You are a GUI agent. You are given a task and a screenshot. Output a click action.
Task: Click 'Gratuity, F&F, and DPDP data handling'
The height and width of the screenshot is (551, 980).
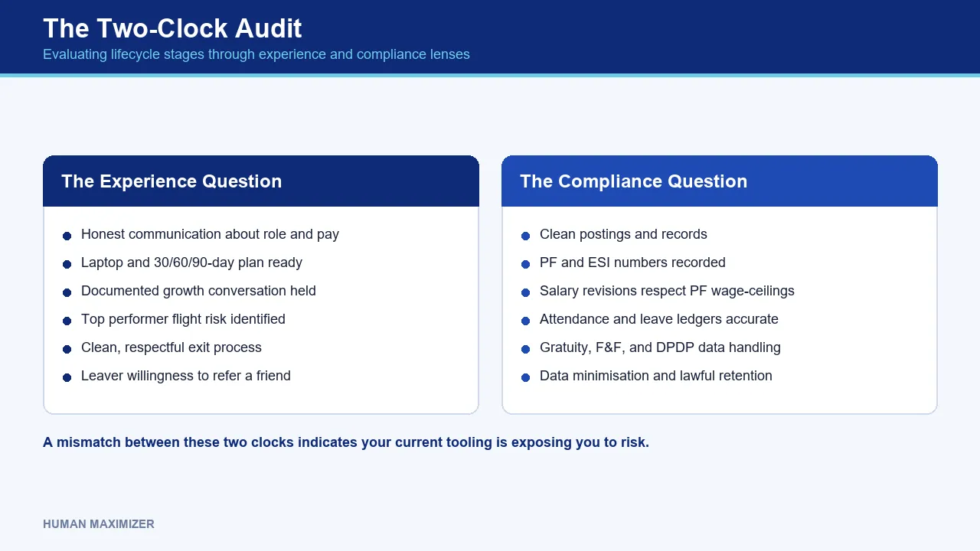coord(660,347)
